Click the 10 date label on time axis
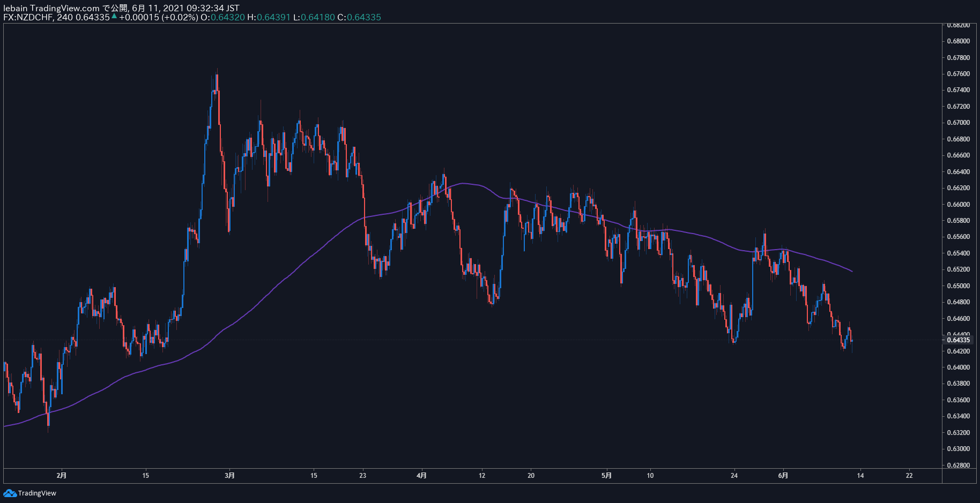Screen dimensions: 980x503 pos(650,475)
